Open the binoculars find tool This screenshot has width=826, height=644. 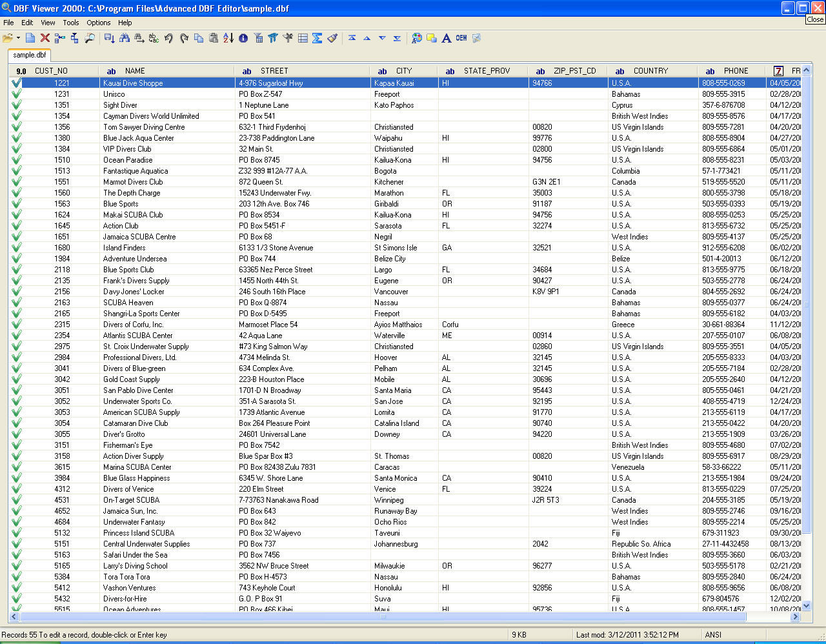coord(125,38)
